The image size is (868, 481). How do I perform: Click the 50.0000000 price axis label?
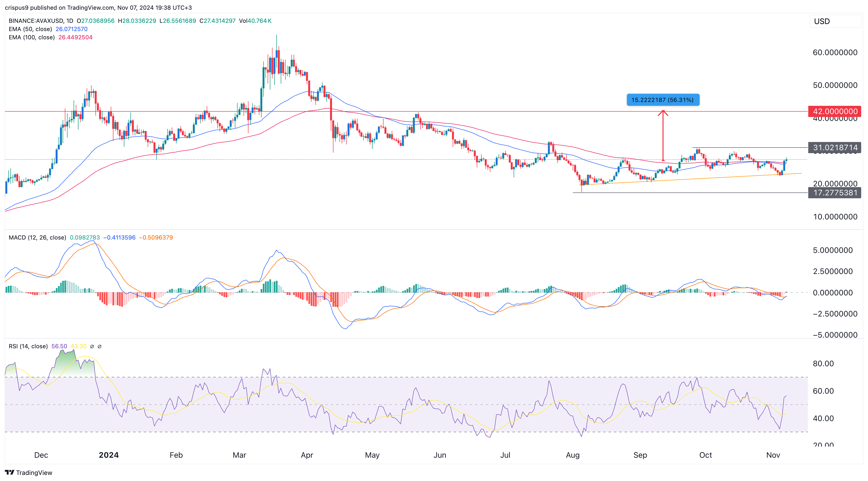coord(835,85)
